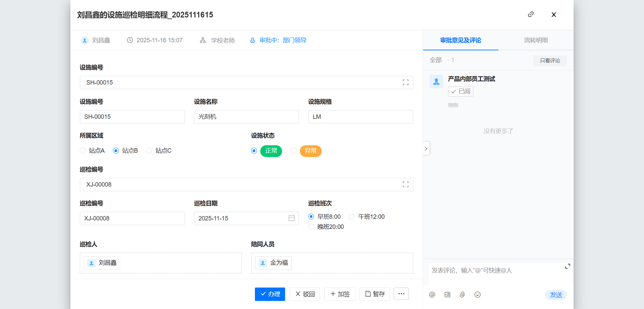Click the 驳回 reject button

point(305,294)
